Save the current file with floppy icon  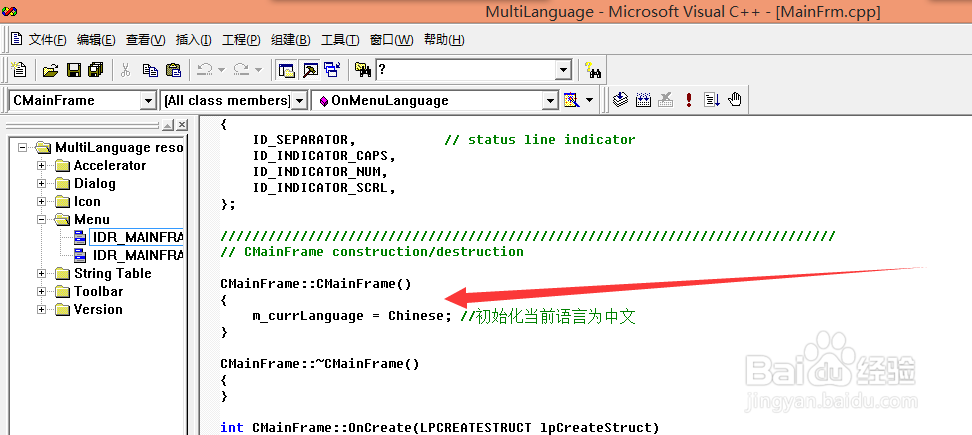(x=74, y=70)
